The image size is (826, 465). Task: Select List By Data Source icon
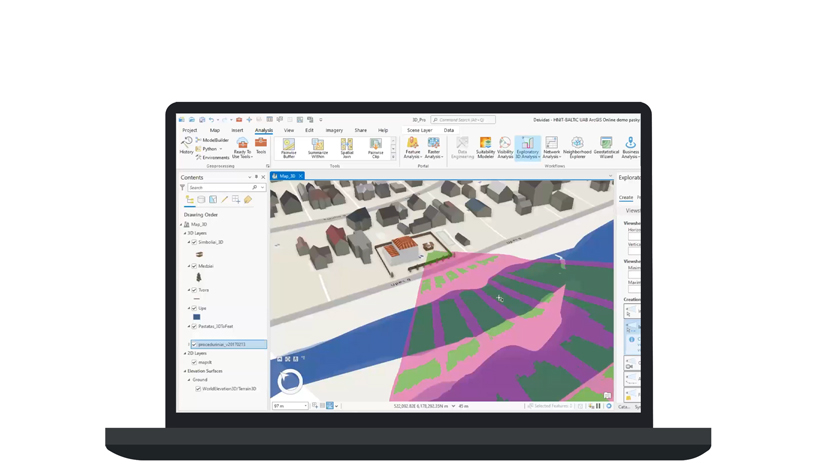201,200
